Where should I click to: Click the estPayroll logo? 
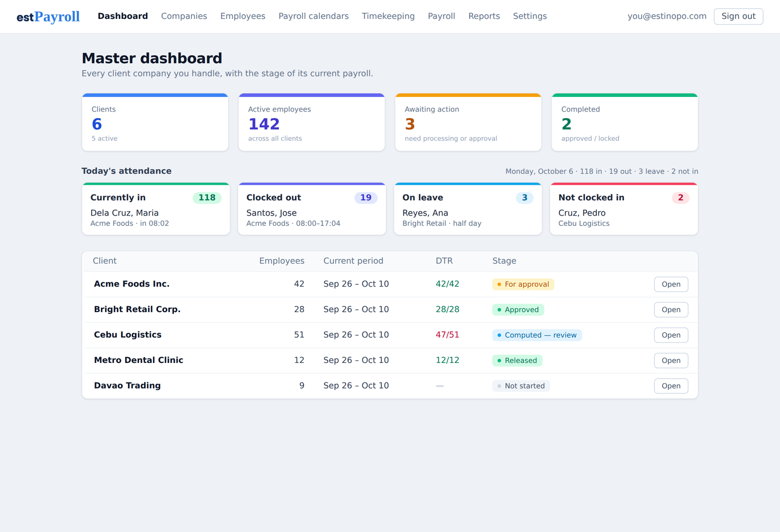(x=48, y=17)
